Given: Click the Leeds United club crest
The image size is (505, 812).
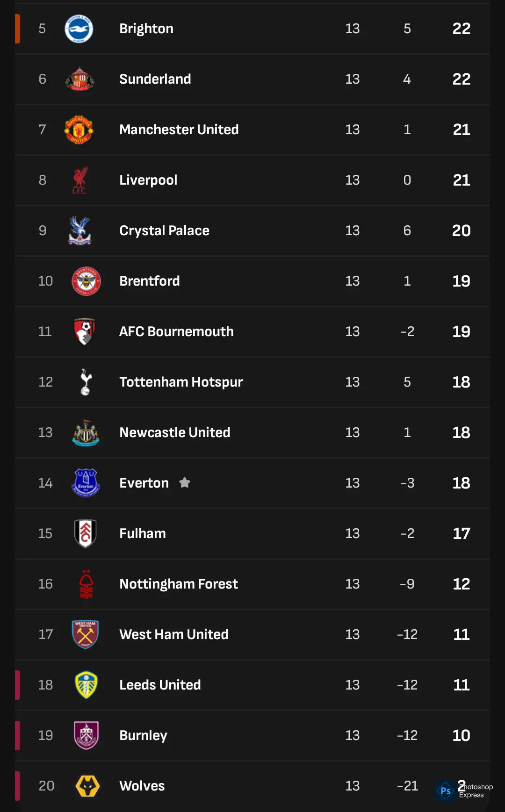Looking at the screenshot, I should tap(86, 685).
